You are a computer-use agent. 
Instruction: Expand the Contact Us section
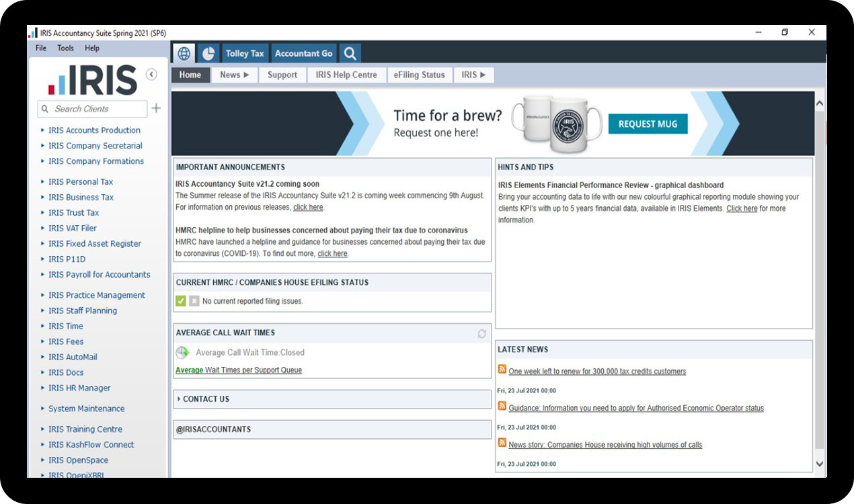click(205, 399)
